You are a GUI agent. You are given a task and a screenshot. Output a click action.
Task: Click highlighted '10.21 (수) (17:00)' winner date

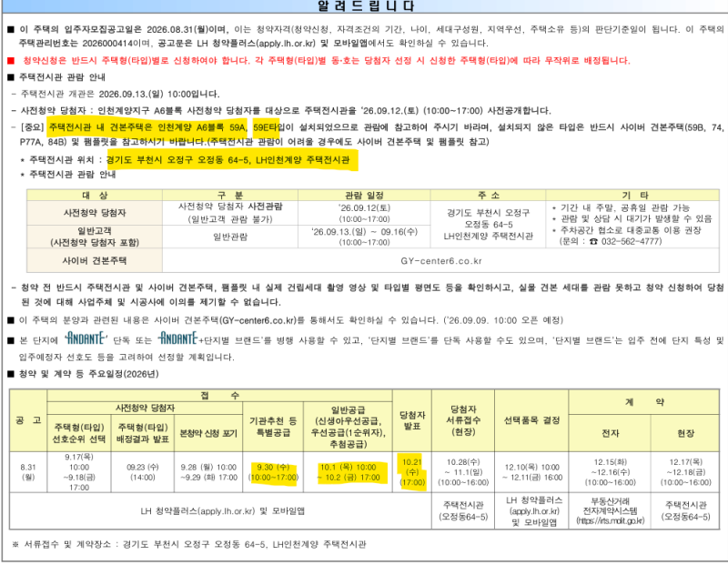click(x=412, y=472)
